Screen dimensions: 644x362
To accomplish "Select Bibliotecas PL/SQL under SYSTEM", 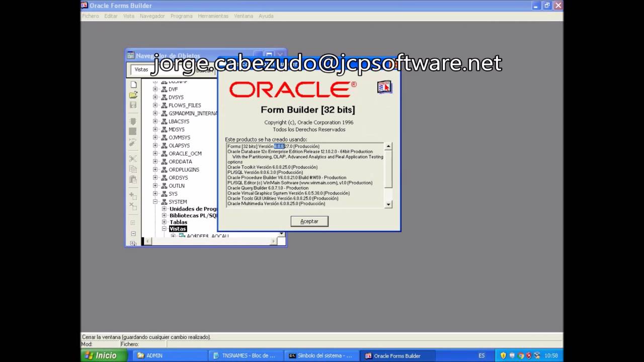I will [x=193, y=216].
